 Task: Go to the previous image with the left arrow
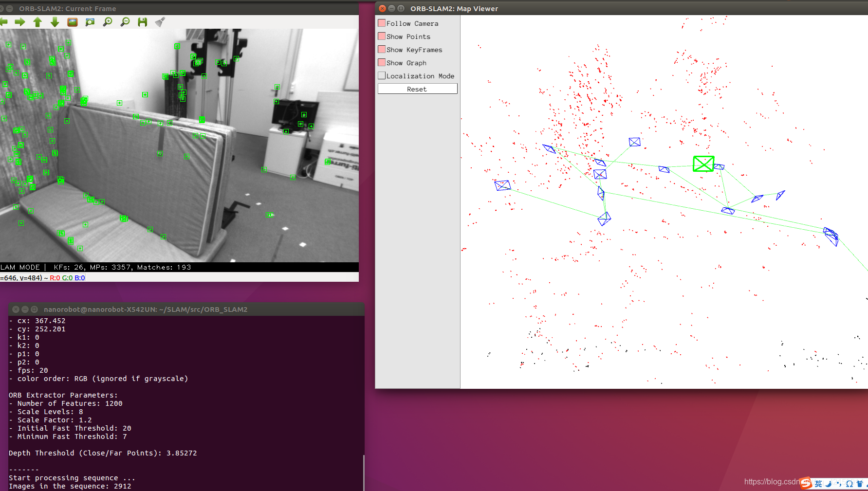[3, 22]
